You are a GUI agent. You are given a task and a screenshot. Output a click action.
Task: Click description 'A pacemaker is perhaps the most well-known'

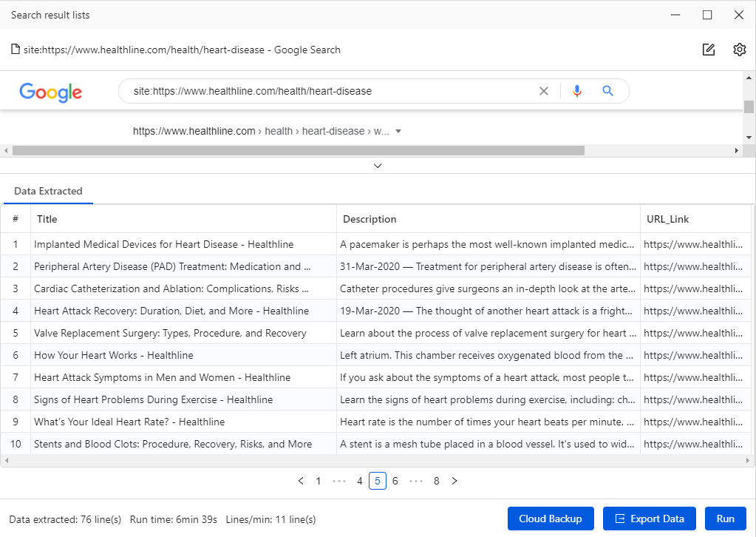(487, 244)
